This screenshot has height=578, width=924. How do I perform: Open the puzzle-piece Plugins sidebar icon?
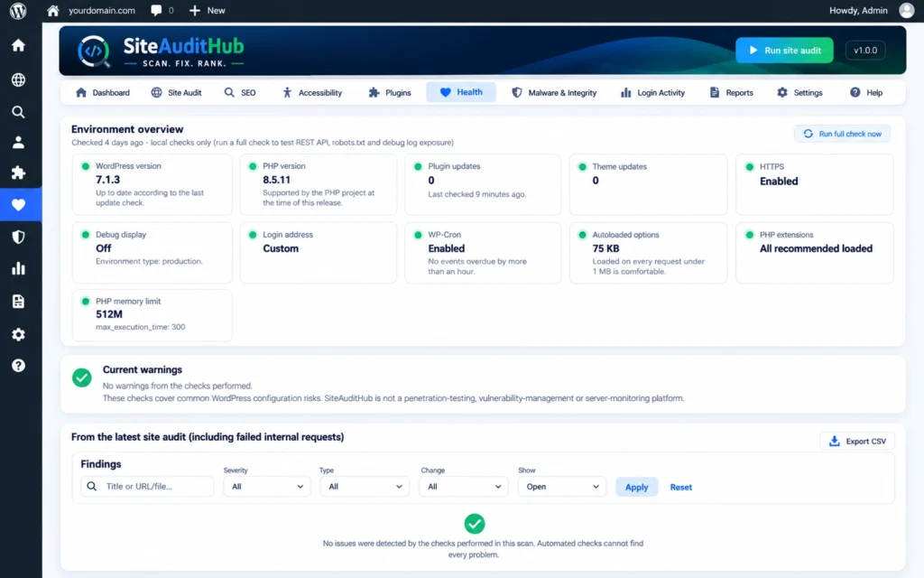pyautogui.click(x=18, y=172)
